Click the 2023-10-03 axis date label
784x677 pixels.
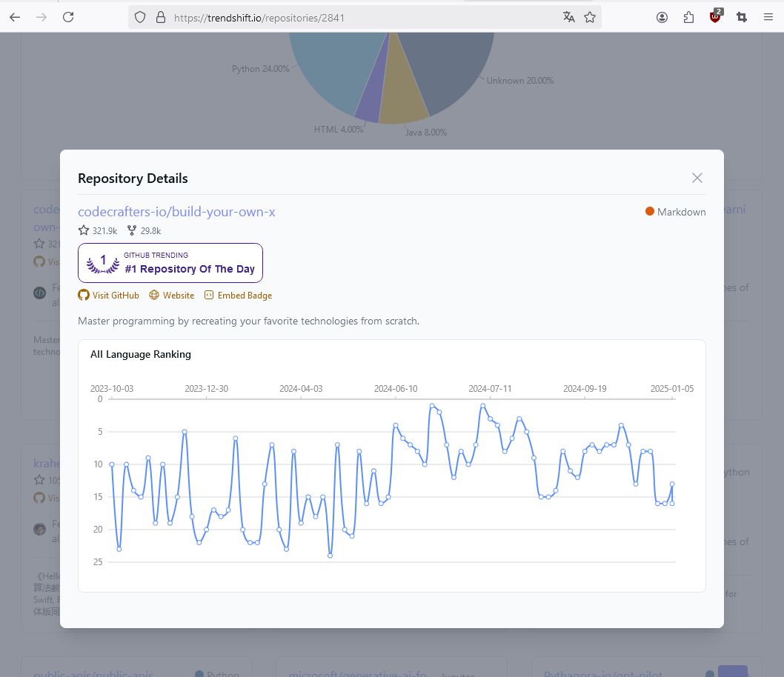112,389
